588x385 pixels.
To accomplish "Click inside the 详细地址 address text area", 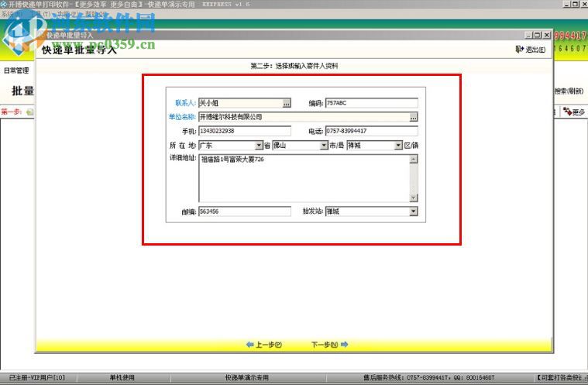I will click(304, 178).
